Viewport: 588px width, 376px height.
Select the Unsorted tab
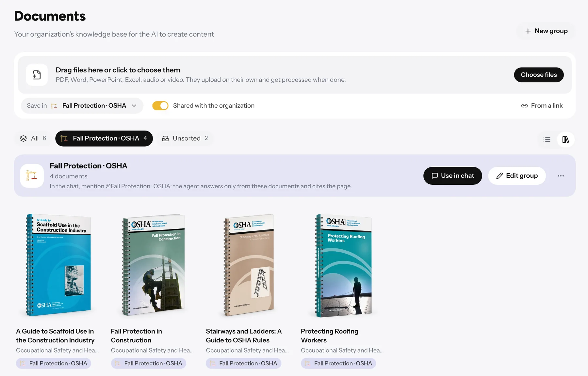coord(185,138)
